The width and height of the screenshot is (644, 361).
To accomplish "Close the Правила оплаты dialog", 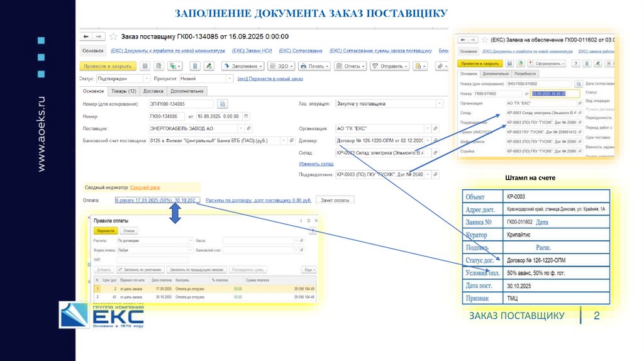I will (x=316, y=221).
